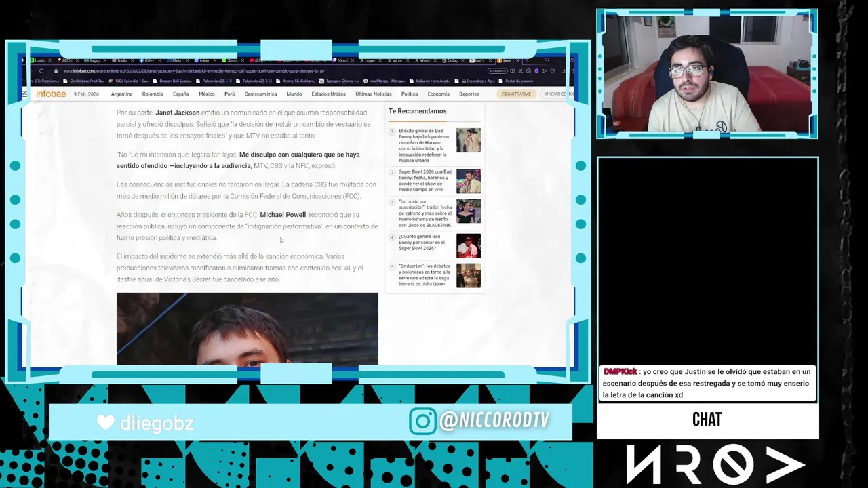
Task: Switch to the Levi's browser tab
Action: click(x=479, y=60)
